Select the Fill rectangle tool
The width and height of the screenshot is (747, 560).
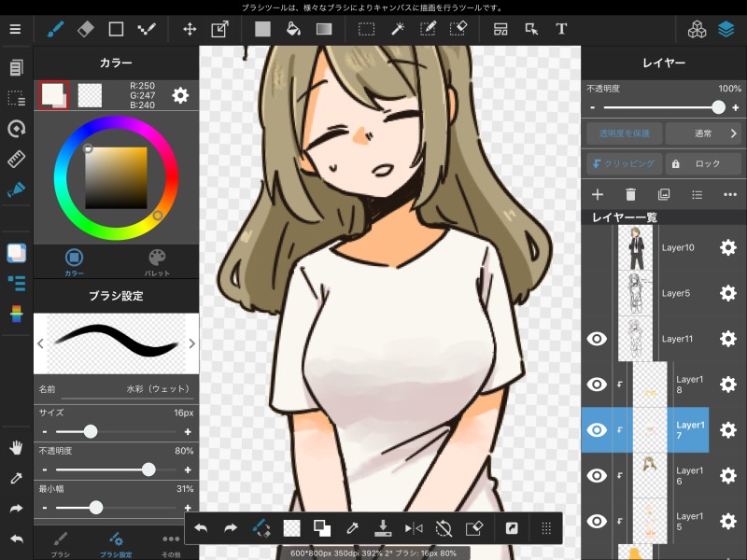click(262, 29)
